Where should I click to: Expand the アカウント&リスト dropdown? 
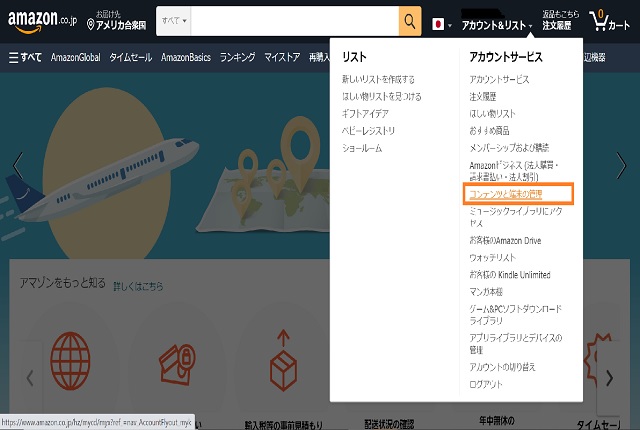[497, 25]
